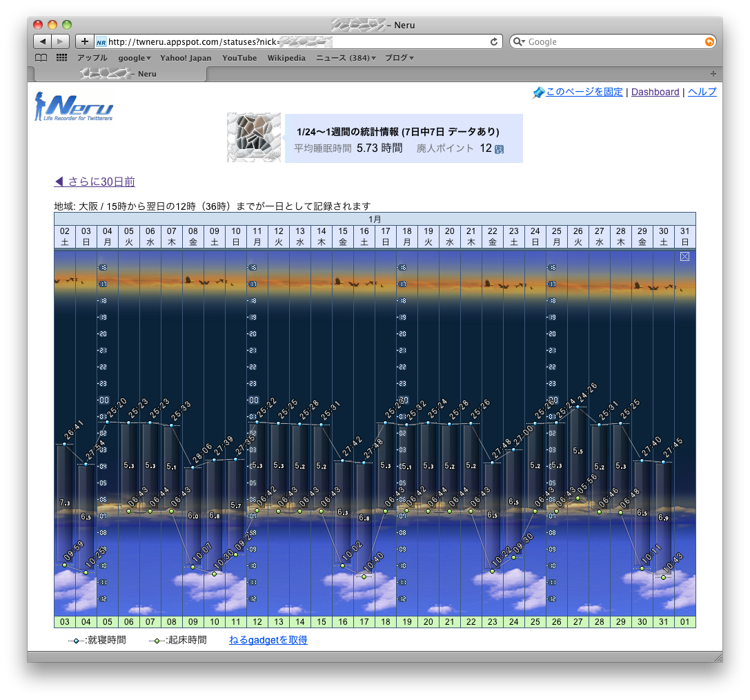
Task: Click the pushpin icon beside このページを固定
Action: coord(538,93)
